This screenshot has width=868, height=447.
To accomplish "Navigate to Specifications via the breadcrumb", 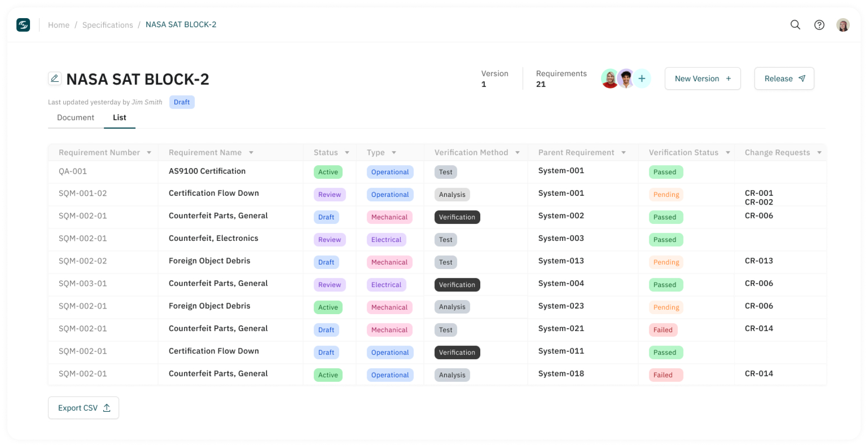I will click(x=107, y=25).
